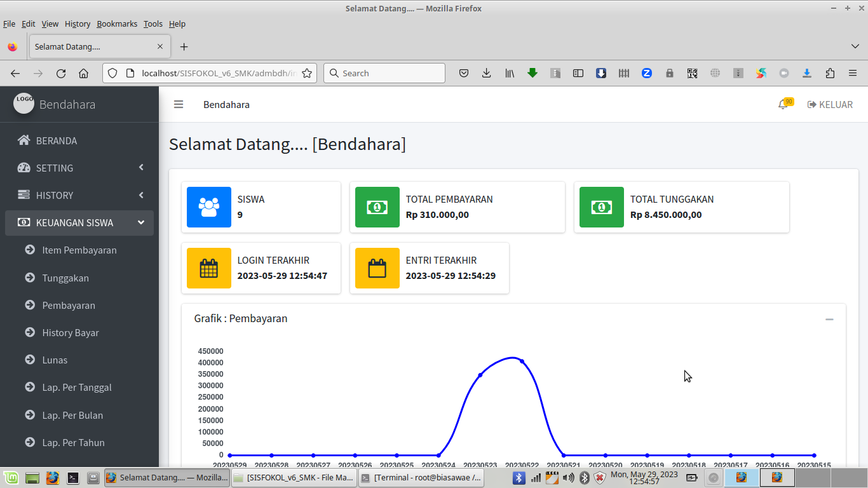Open the Bookmarks menu
This screenshot has width=868, height=488.
[x=117, y=24]
